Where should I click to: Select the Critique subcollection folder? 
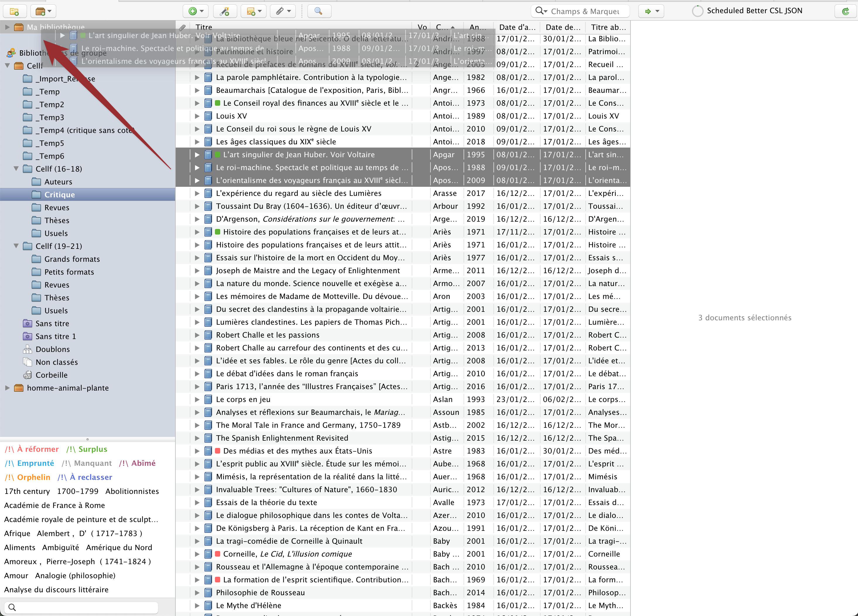click(x=60, y=194)
